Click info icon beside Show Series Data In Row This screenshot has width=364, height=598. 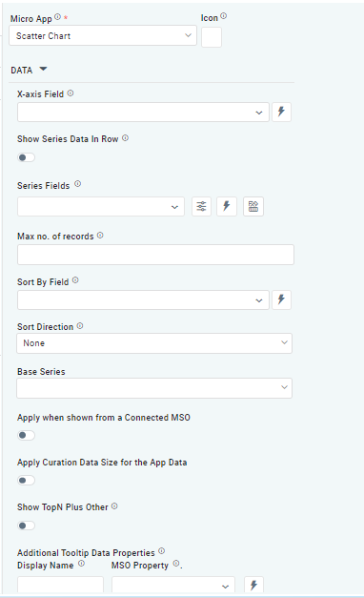pyautogui.click(x=126, y=138)
